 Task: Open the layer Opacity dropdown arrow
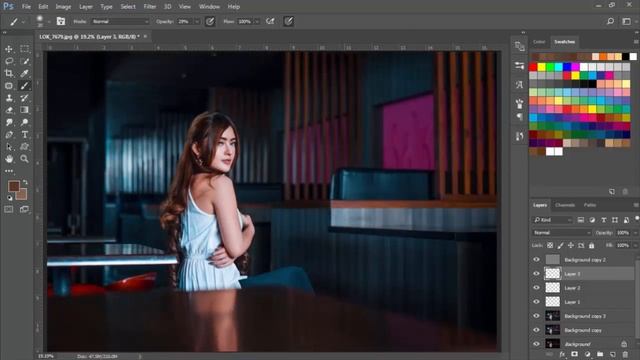pos(635,233)
